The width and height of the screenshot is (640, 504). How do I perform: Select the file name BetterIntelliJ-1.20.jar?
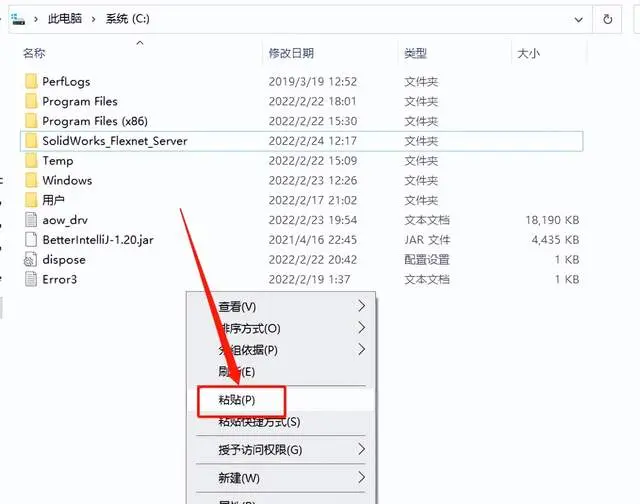98,240
